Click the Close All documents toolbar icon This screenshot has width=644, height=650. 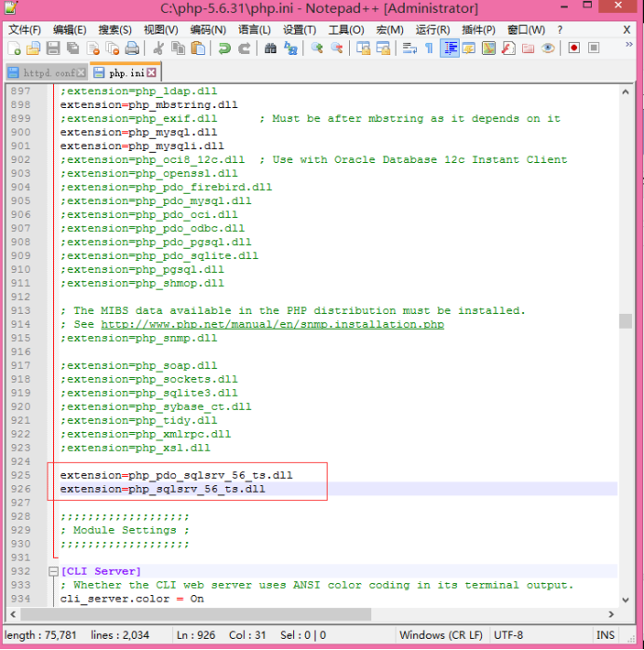click(113, 48)
